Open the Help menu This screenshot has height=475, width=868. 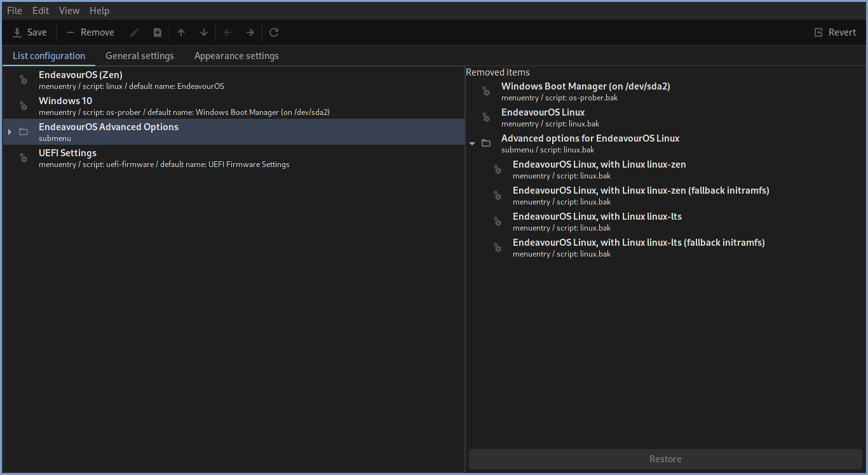99,10
